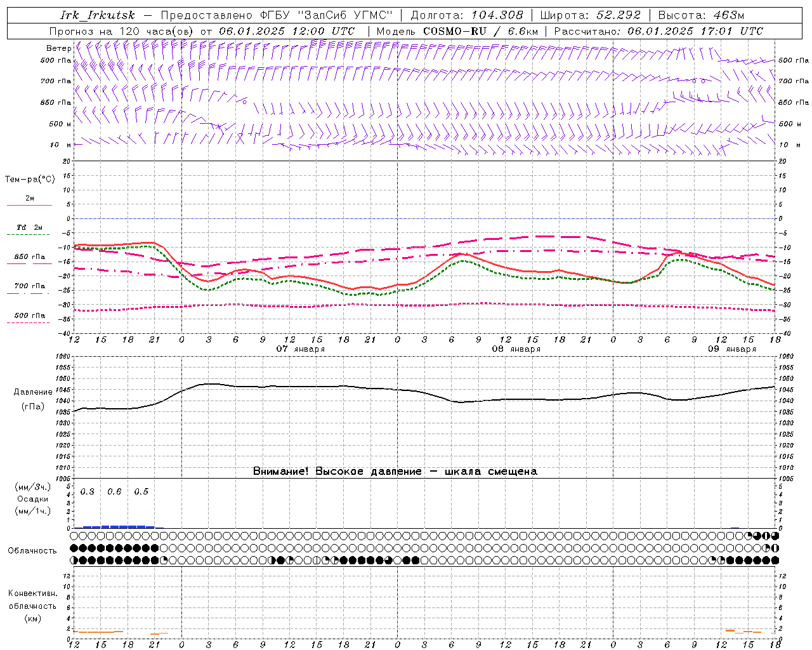
Task: Select the elevation text "Высота: 463м"
Action: point(701,15)
